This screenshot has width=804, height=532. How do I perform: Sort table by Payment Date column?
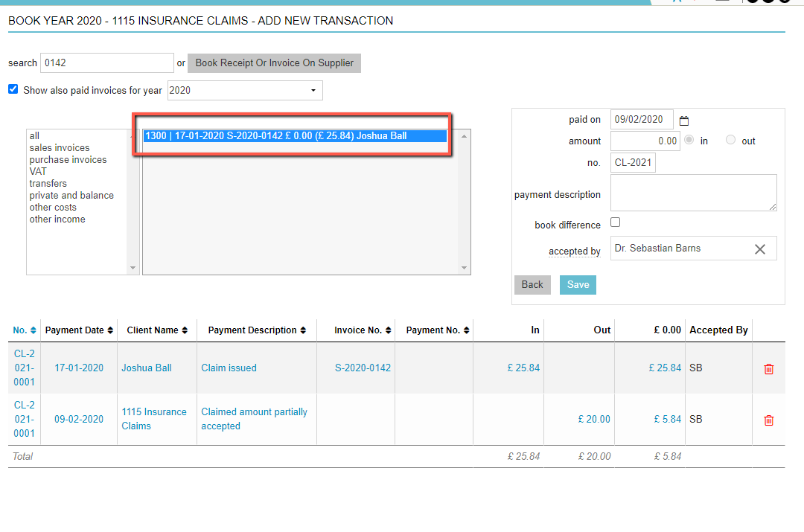click(x=79, y=330)
